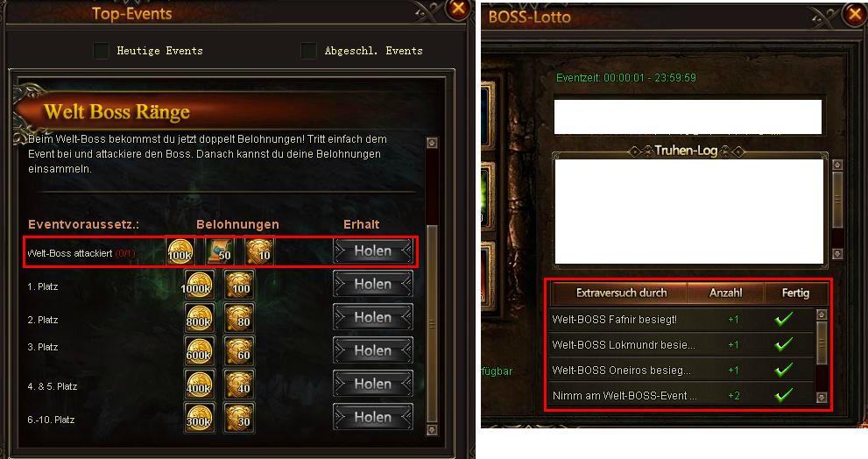
Task: Click the 300k gold icon for 6.-10. Platz
Action: [199, 418]
